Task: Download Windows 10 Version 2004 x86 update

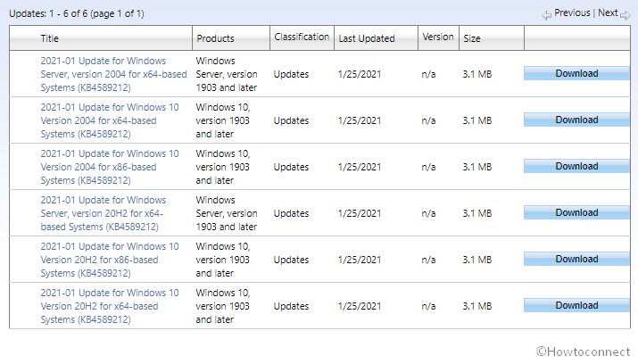Action: click(x=576, y=166)
